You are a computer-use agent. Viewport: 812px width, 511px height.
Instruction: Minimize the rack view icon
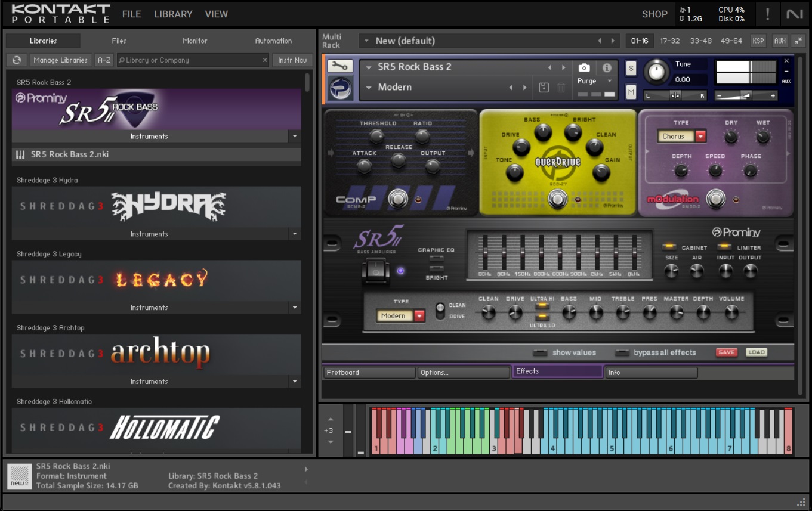798,41
